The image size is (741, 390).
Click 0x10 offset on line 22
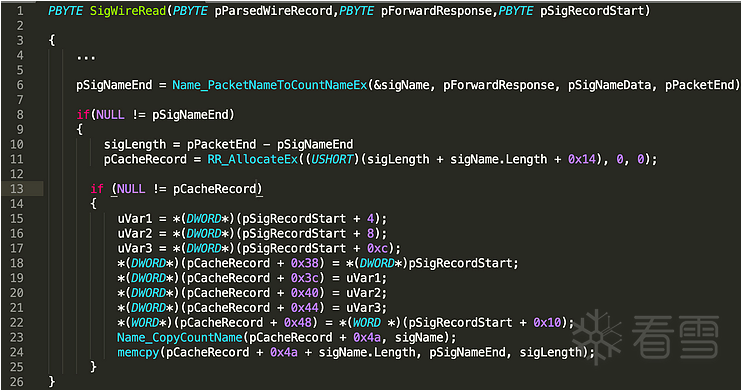tap(547, 323)
